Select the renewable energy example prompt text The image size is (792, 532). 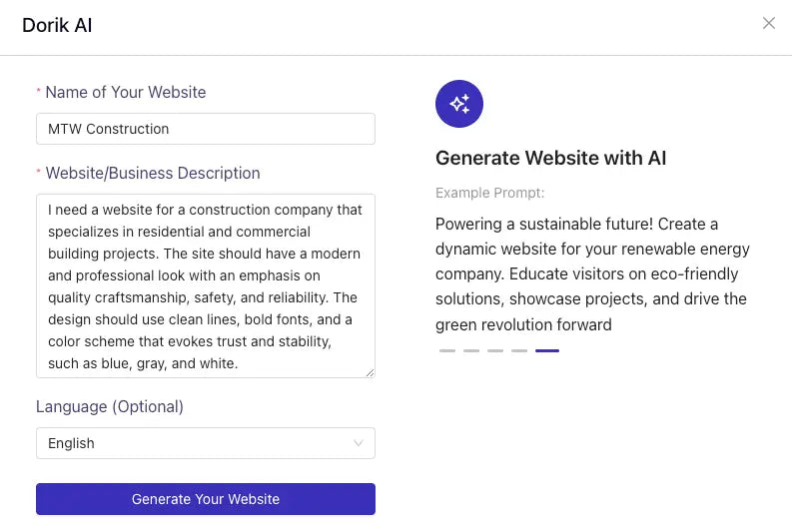(x=592, y=273)
